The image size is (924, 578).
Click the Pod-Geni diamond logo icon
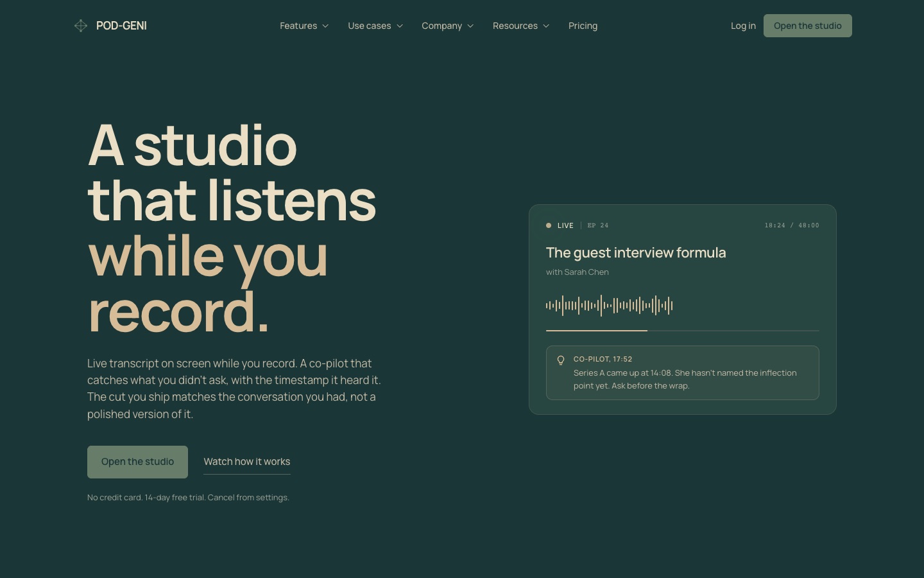coord(81,26)
